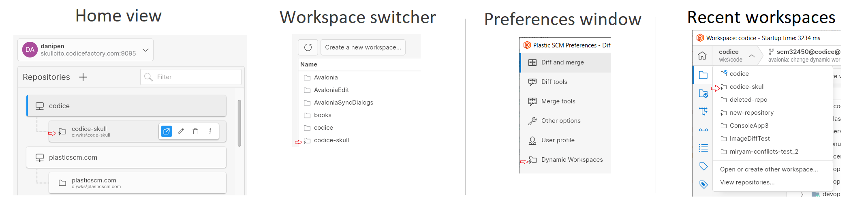Open Other options preferences tab
This screenshot has height=214, width=868.
(x=565, y=121)
